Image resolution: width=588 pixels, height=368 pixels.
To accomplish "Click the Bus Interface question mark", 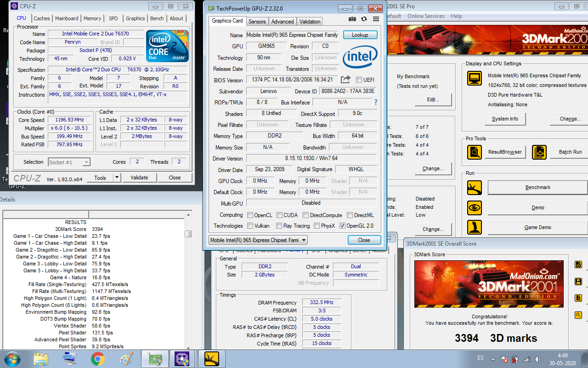I will (x=376, y=102).
